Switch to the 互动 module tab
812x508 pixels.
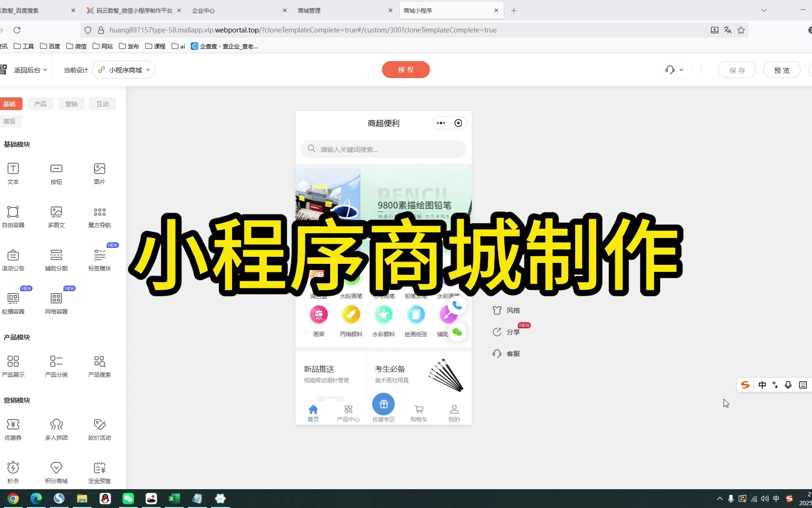tap(102, 104)
